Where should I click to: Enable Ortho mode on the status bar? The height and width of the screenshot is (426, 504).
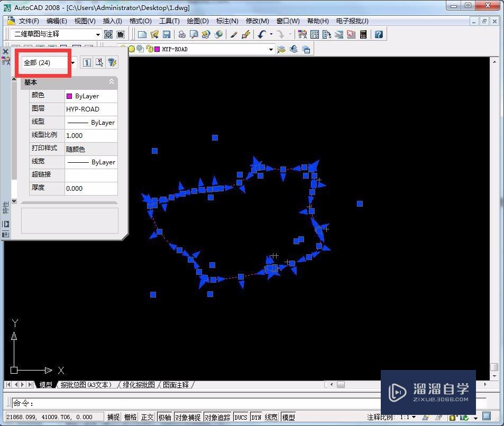click(147, 416)
